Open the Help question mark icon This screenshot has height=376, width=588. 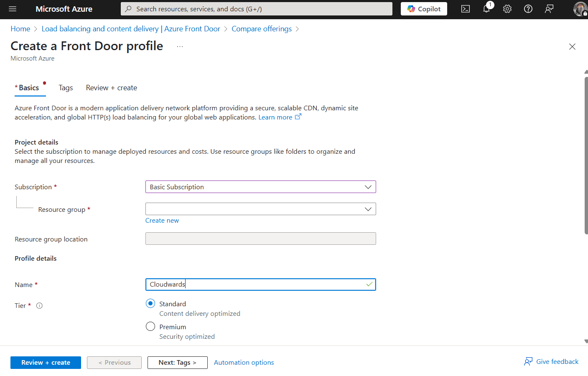pyautogui.click(x=528, y=9)
